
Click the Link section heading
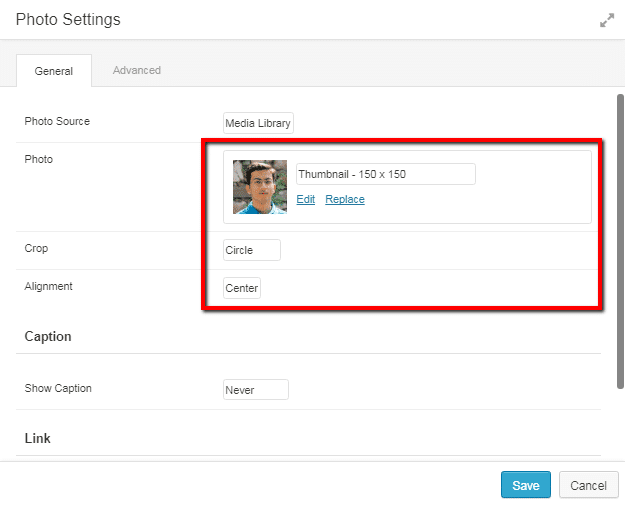(38, 438)
